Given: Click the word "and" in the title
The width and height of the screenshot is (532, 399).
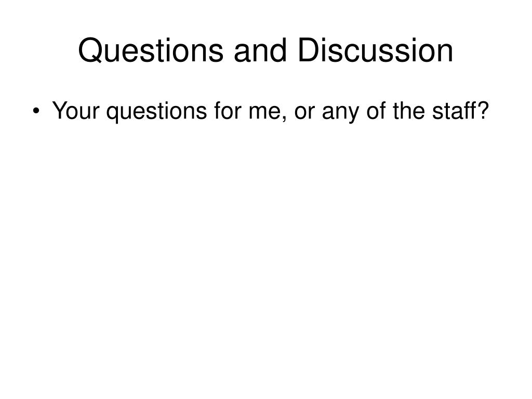Looking at the screenshot, I should 261,50.
